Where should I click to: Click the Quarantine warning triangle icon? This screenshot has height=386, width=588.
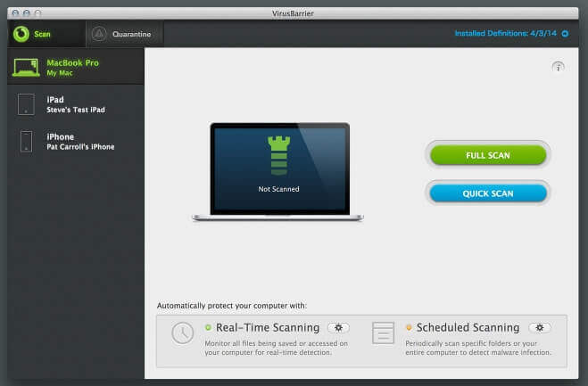[x=99, y=34]
